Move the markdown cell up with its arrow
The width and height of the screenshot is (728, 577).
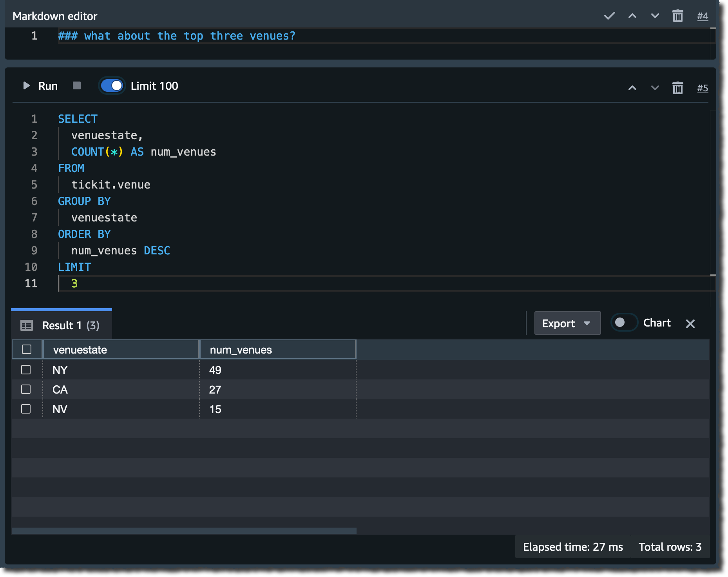632,16
